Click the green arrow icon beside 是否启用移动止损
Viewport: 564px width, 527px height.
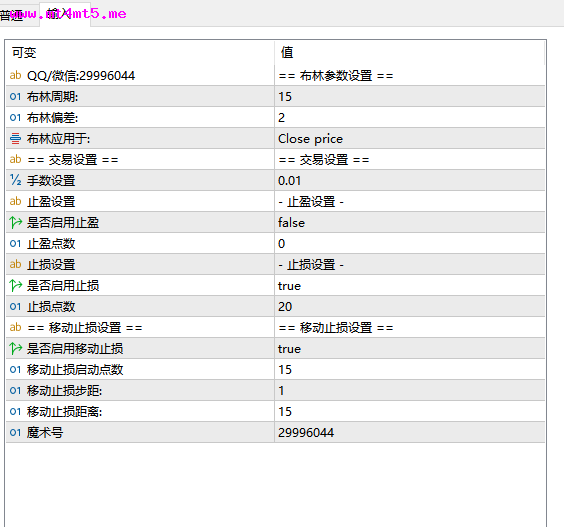pos(15,348)
